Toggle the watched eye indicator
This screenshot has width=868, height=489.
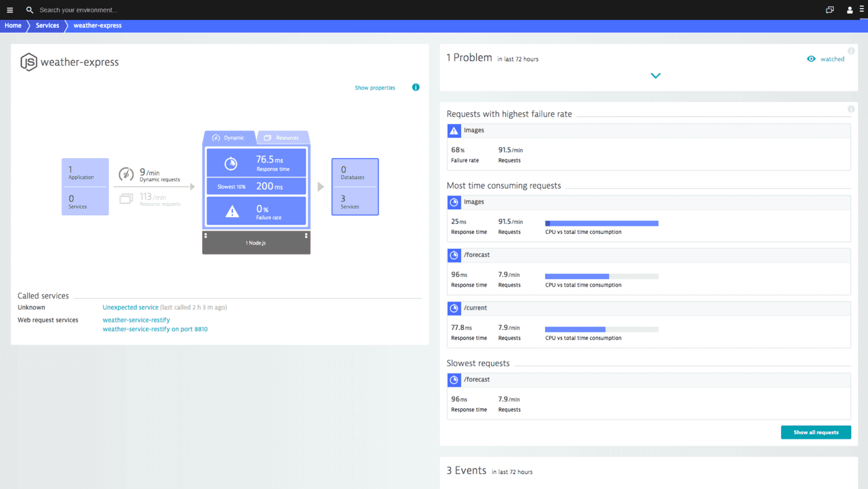811,58
